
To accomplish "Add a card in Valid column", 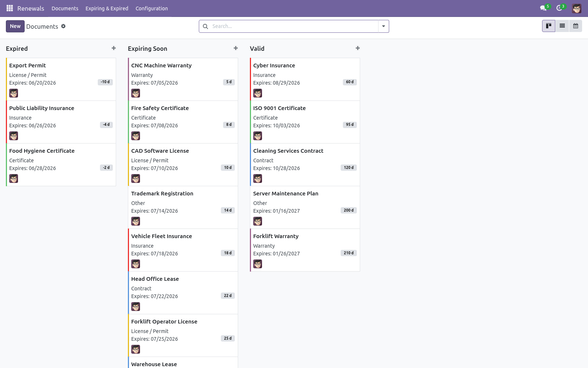I will (x=358, y=48).
